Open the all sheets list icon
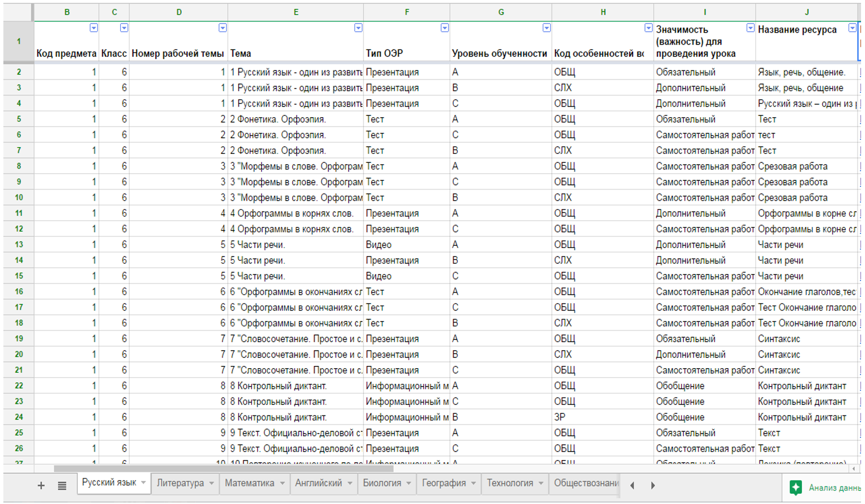The image size is (865, 504). [62, 485]
